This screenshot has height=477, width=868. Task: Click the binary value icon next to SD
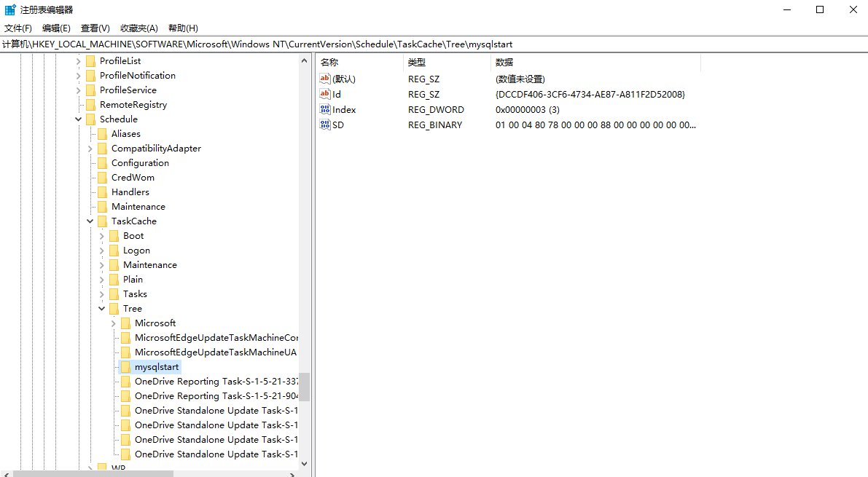pyautogui.click(x=326, y=125)
